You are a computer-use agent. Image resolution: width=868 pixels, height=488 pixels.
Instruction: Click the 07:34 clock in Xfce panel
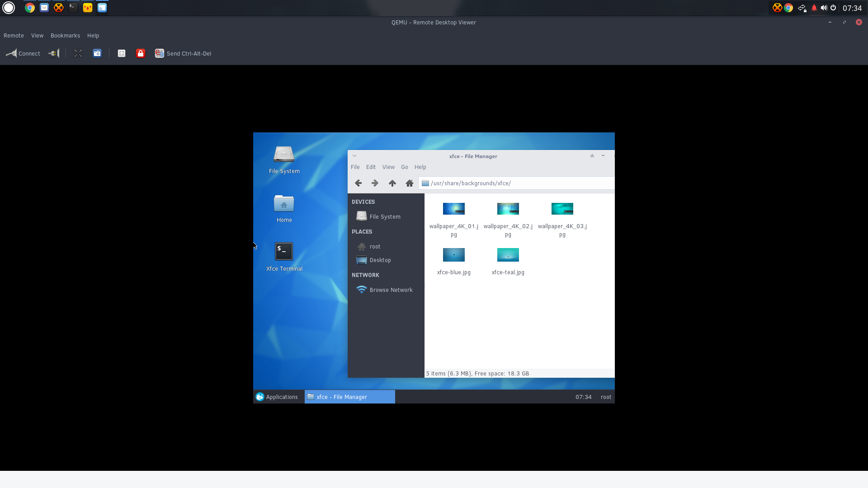tap(583, 397)
